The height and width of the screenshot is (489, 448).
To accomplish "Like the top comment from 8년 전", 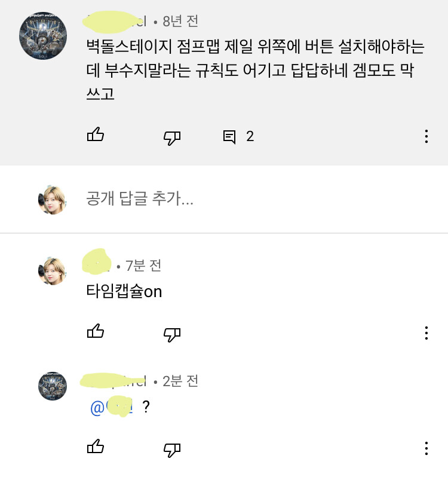I will (96, 136).
